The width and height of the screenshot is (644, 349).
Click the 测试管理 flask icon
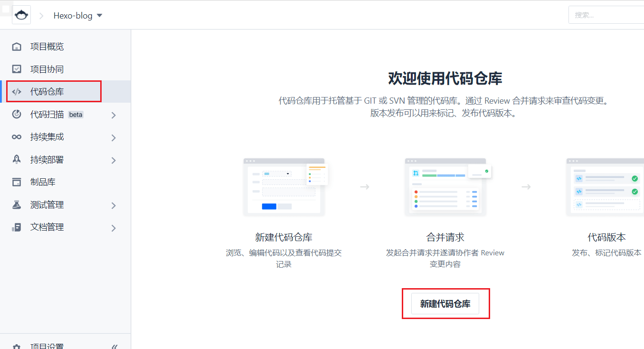point(17,205)
